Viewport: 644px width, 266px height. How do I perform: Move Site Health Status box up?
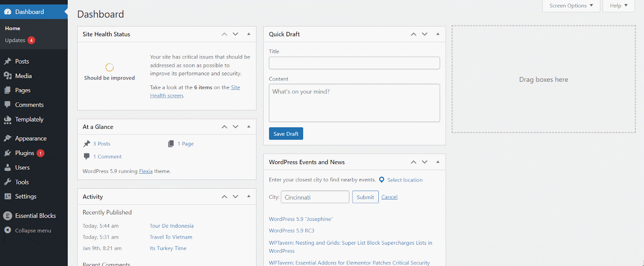pyautogui.click(x=225, y=34)
